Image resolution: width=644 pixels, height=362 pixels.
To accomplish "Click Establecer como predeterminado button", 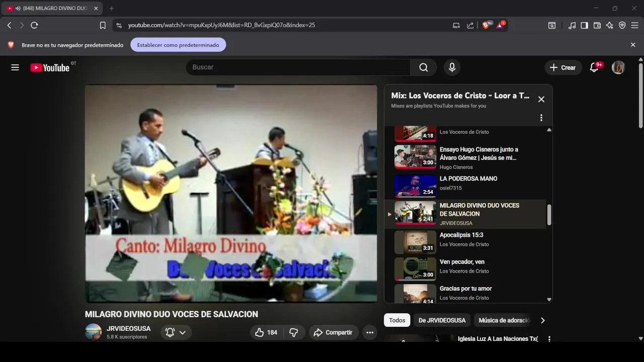I will click(x=178, y=45).
